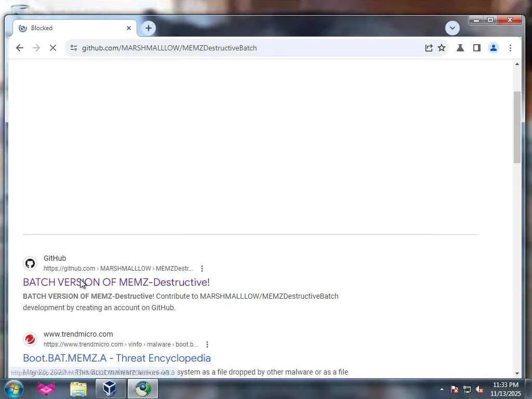Image resolution: width=532 pixels, height=399 pixels.
Task: Click the muted volume tray icon
Action: point(480,389)
